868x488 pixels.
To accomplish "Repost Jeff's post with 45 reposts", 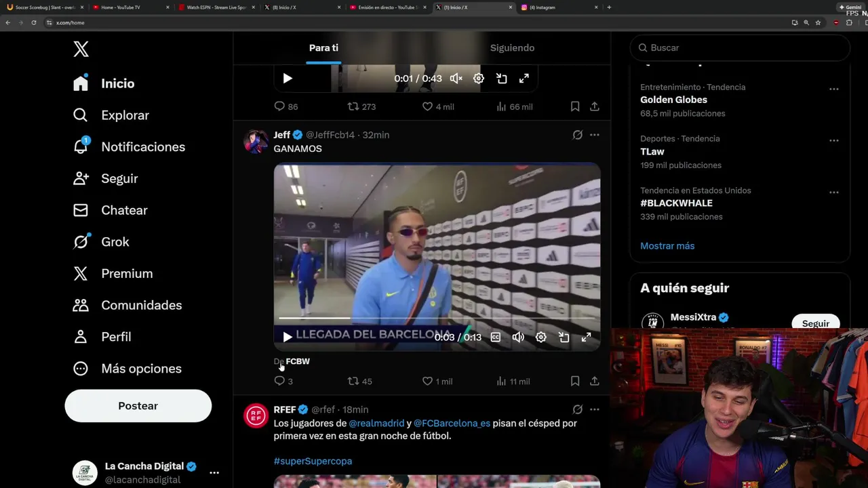I will point(359,382).
